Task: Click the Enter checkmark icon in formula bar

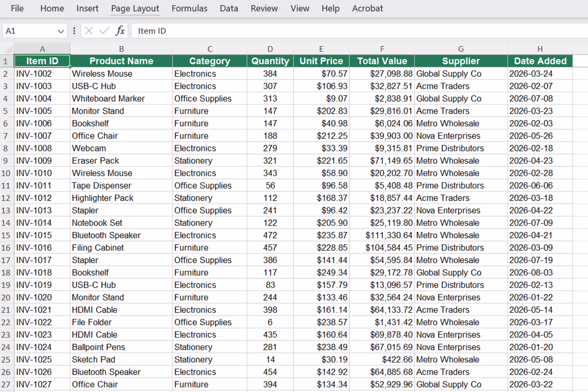Action: coord(104,31)
